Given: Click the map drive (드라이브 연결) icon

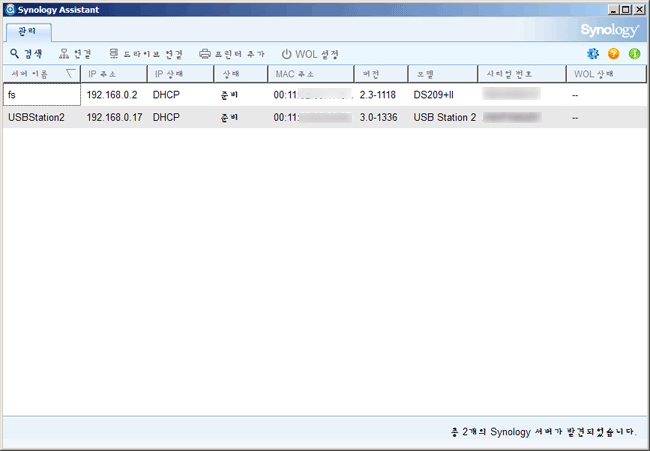Looking at the screenshot, I should pos(114,54).
